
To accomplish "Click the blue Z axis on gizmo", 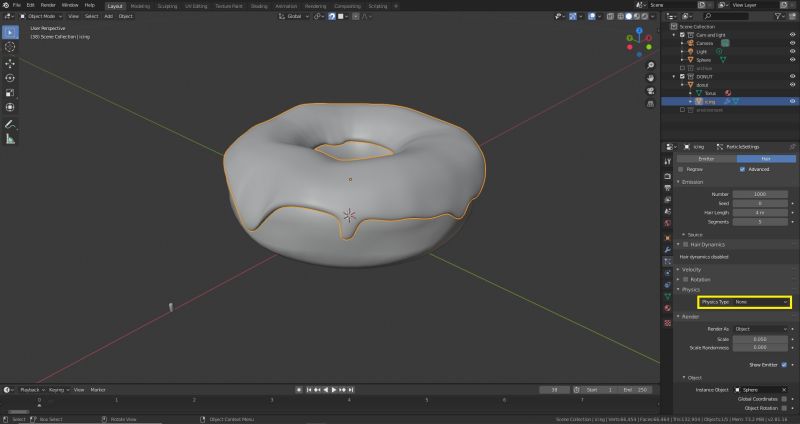I will 639,31.
